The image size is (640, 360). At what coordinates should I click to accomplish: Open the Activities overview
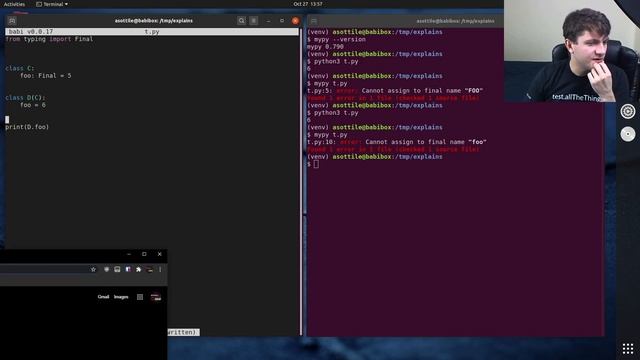14,4
